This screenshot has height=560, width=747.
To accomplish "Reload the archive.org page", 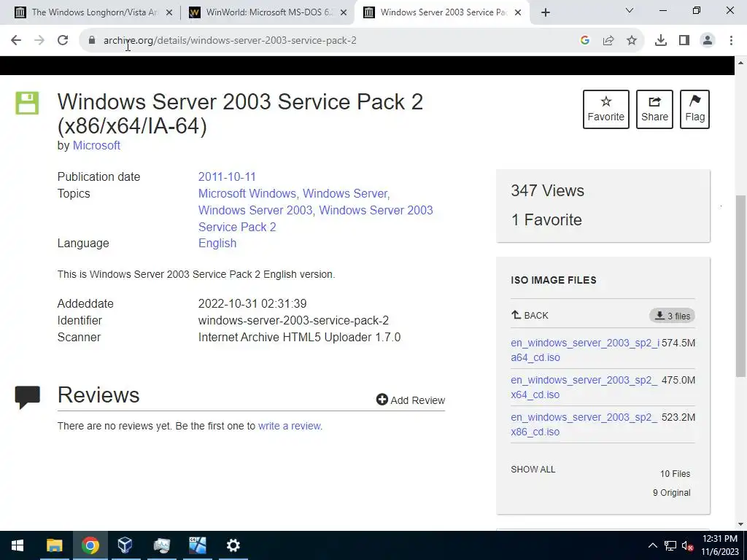I will (x=63, y=41).
